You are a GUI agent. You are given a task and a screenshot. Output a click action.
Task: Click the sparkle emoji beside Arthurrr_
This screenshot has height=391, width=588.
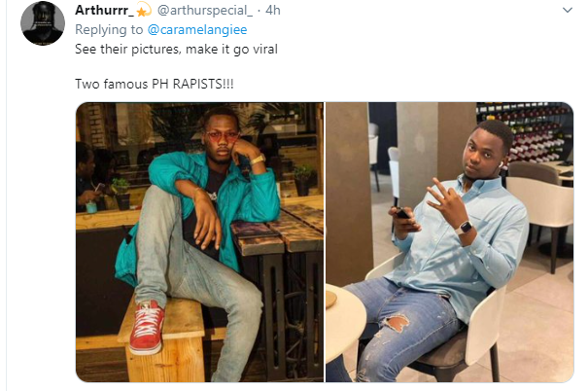(143, 12)
